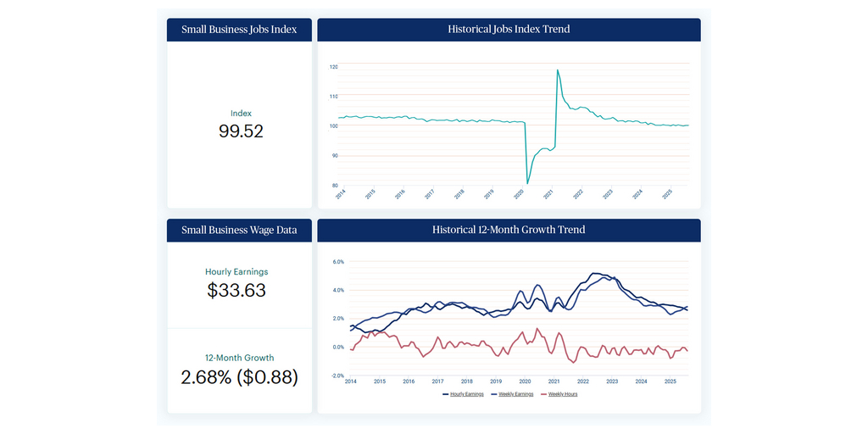The height and width of the screenshot is (434, 868).
Task: Click the Index label above 99.52
Action: tap(241, 113)
